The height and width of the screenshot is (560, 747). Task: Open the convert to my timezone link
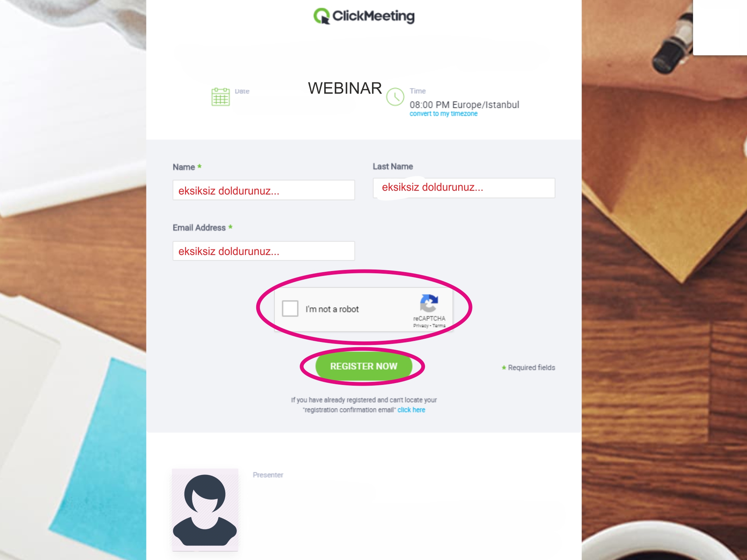443,113
